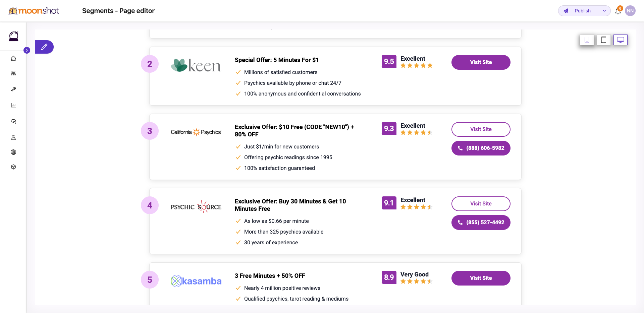Click Visit Site for Kasamba

click(x=481, y=278)
